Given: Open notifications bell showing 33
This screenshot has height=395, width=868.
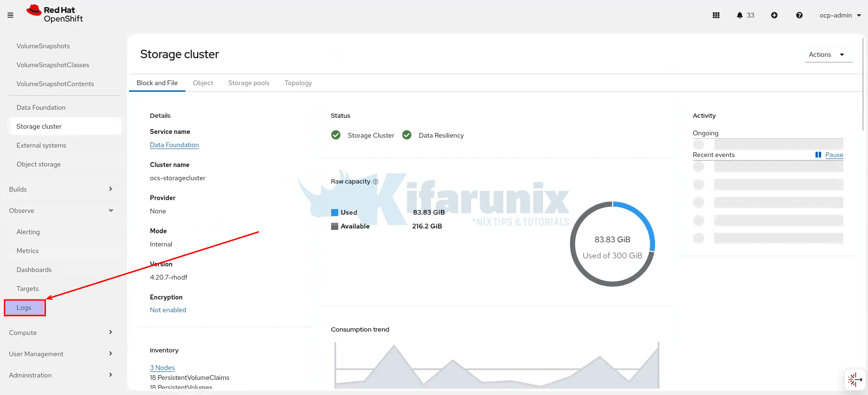Looking at the screenshot, I should pos(745,15).
